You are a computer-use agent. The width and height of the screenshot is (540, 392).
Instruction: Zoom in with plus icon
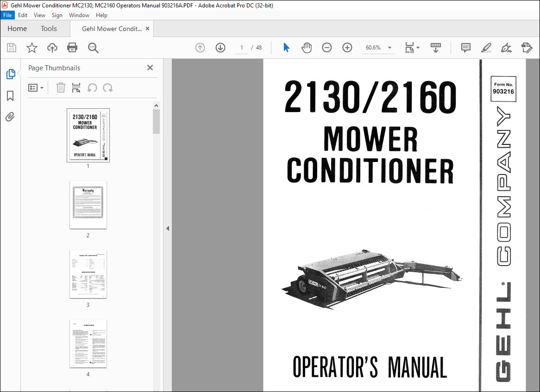pos(347,48)
